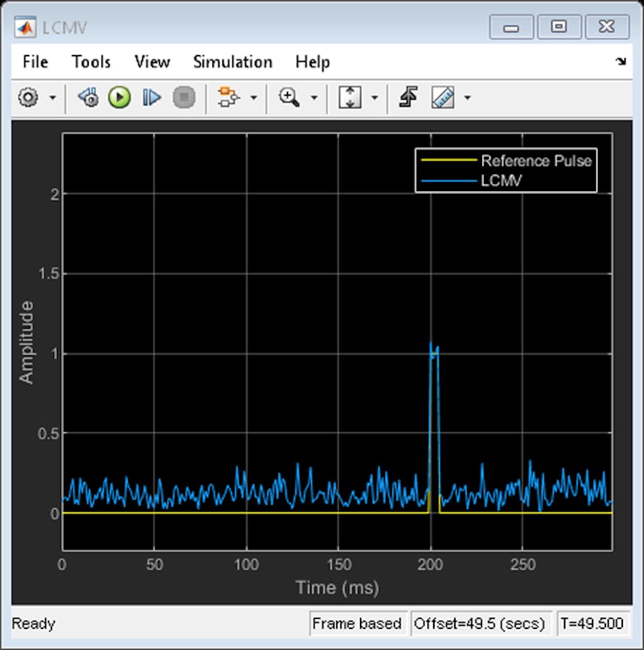Expand the measurements dropdown arrow
The height and width of the screenshot is (650, 644).
point(466,97)
